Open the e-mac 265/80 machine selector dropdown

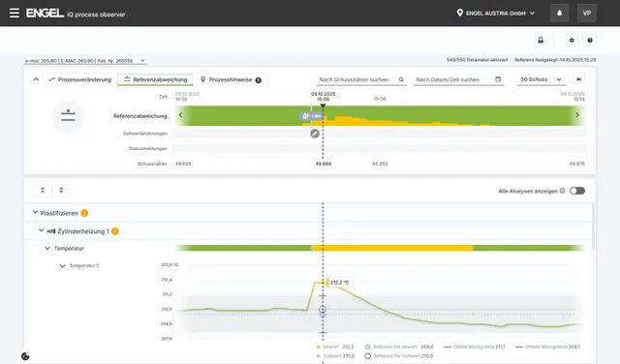pos(85,61)
